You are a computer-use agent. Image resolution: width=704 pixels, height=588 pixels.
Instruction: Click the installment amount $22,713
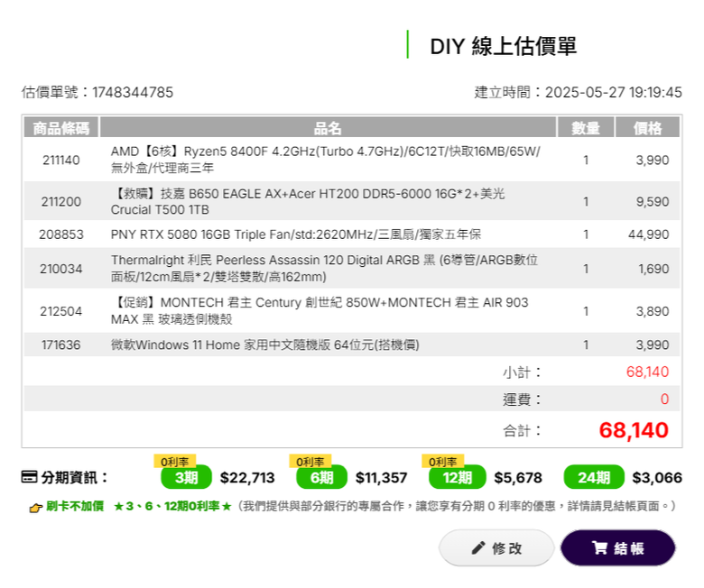click(247, 477)
